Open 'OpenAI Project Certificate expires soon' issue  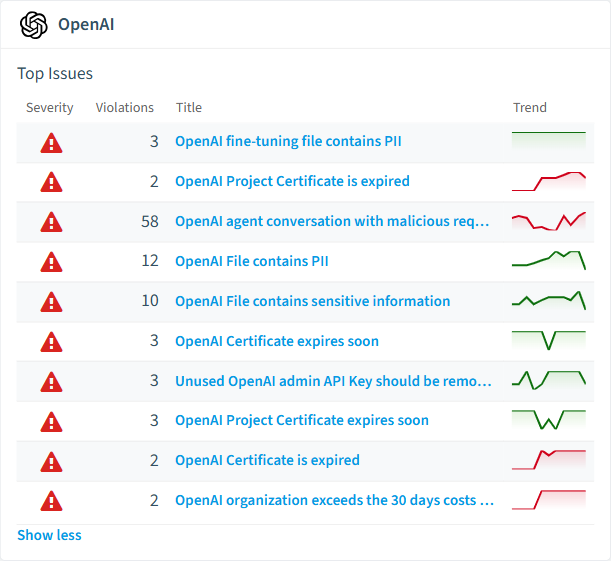pyautogui.click(x=302, y=420)
